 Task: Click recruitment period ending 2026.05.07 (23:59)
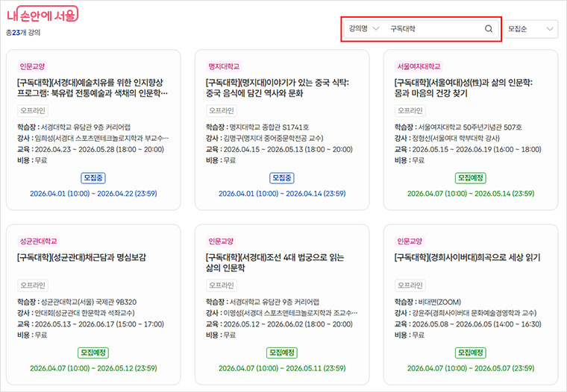click(x=471, y=368)
